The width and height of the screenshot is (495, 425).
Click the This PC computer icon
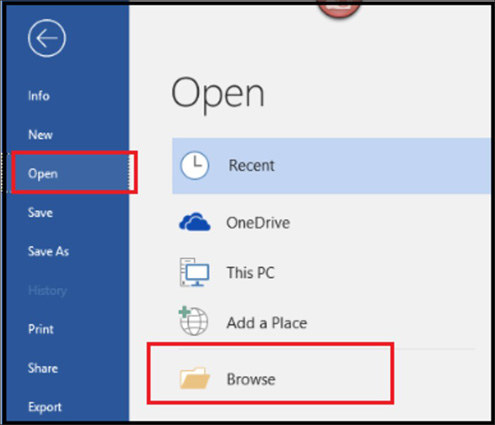(194, 272)
